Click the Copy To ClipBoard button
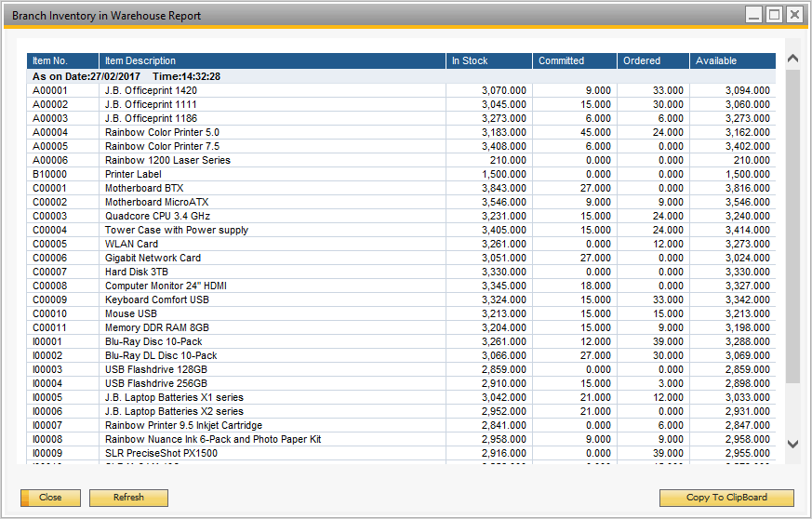This screenshot has width=812, height=519. tap(726, 498)
